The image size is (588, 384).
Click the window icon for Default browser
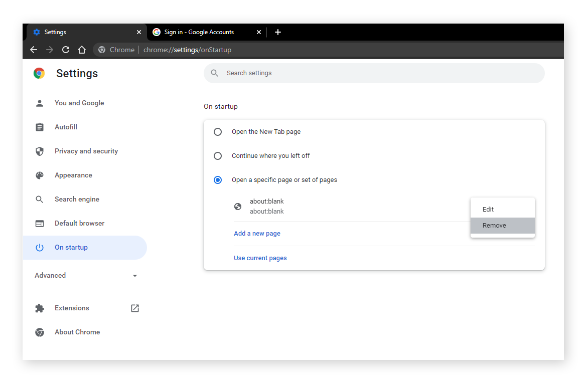[39, 224]
